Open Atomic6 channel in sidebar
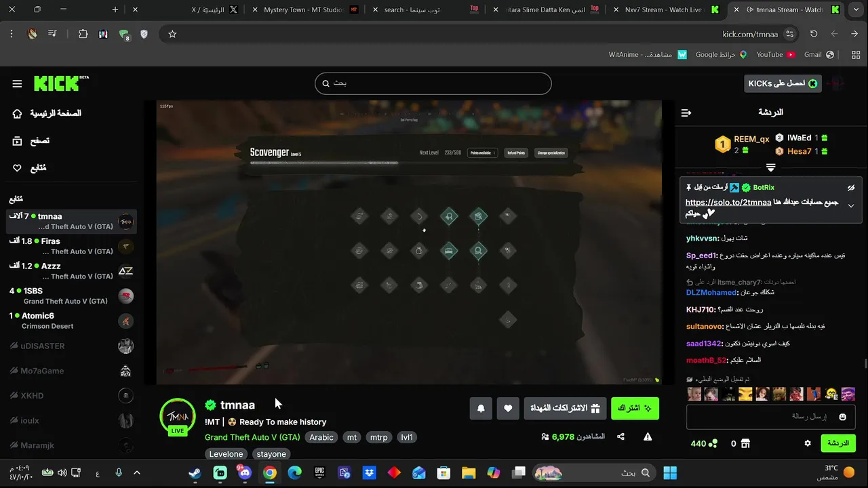 click(72, 321)
